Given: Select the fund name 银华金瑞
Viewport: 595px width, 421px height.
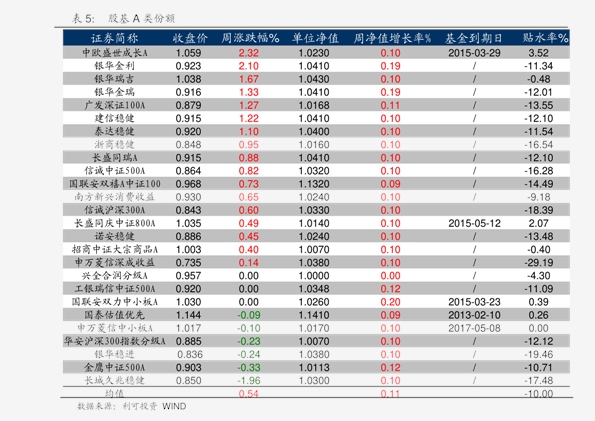Looking at the screenshot, I should [x=114, y=92].
